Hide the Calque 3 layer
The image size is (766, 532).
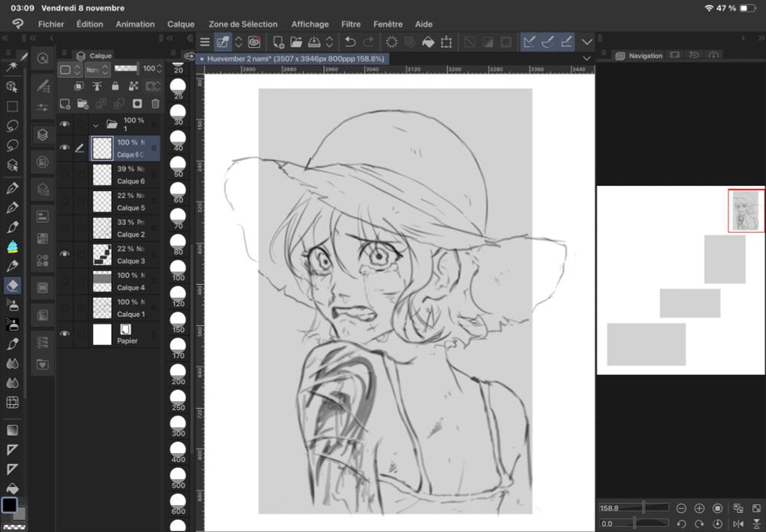[64, 254]
